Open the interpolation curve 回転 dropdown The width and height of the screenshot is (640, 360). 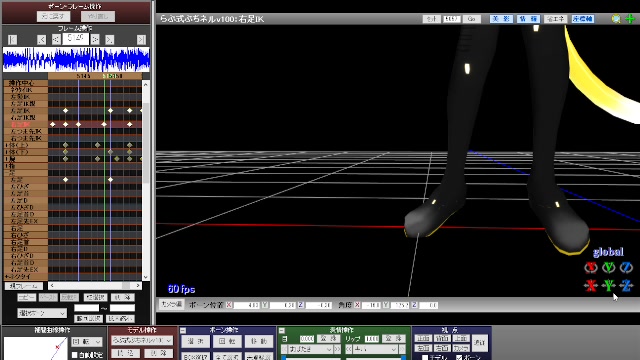pyautogui.click(x=87, y=342)
